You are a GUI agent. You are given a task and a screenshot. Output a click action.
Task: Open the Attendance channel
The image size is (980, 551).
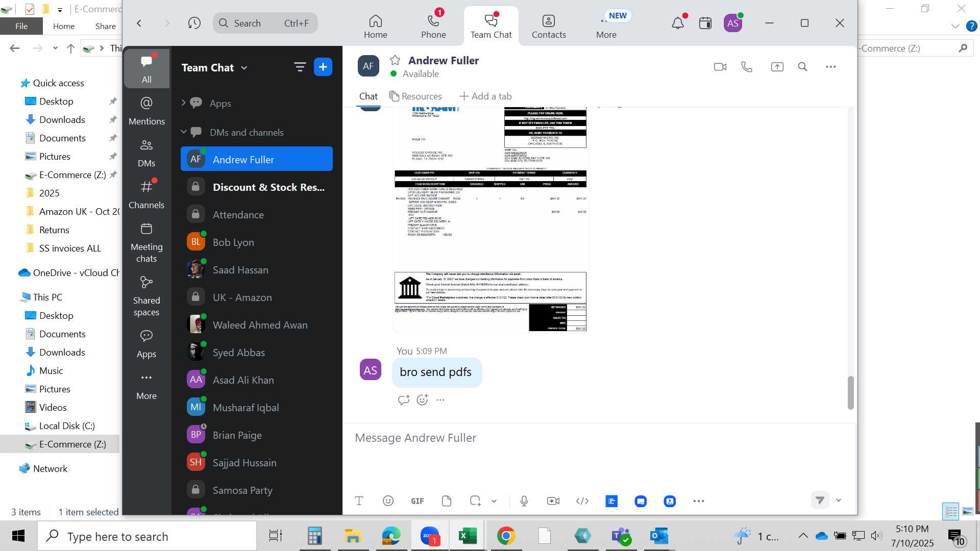[x=257, y=215]
